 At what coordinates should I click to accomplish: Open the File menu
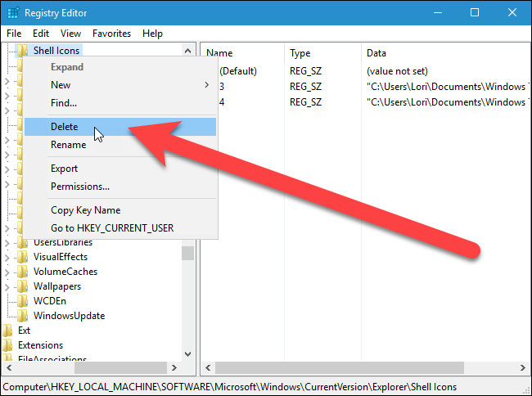click(x=14, y=34)
